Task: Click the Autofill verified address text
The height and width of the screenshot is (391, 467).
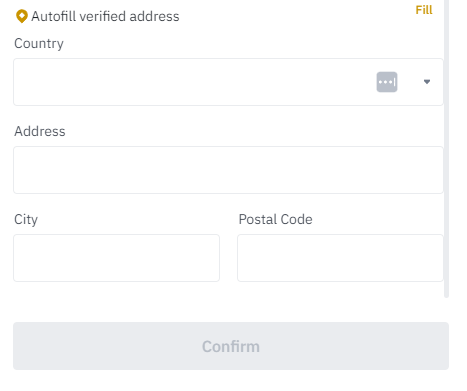Action: (x=105, y=16)
